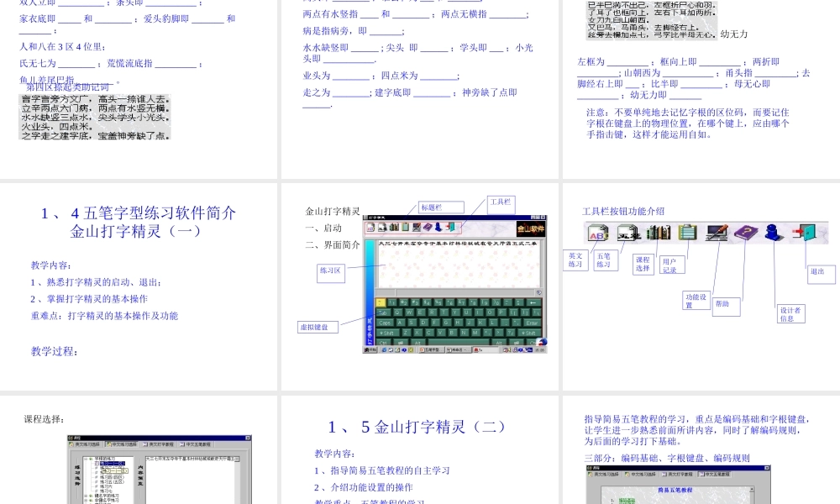Click the 重难点 line on the 1、4 slide
840x504 pixels.
tap(104, 316)
